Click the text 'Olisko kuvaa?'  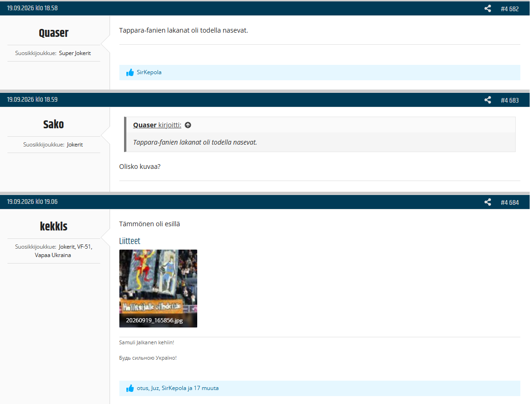click(140, 167)
